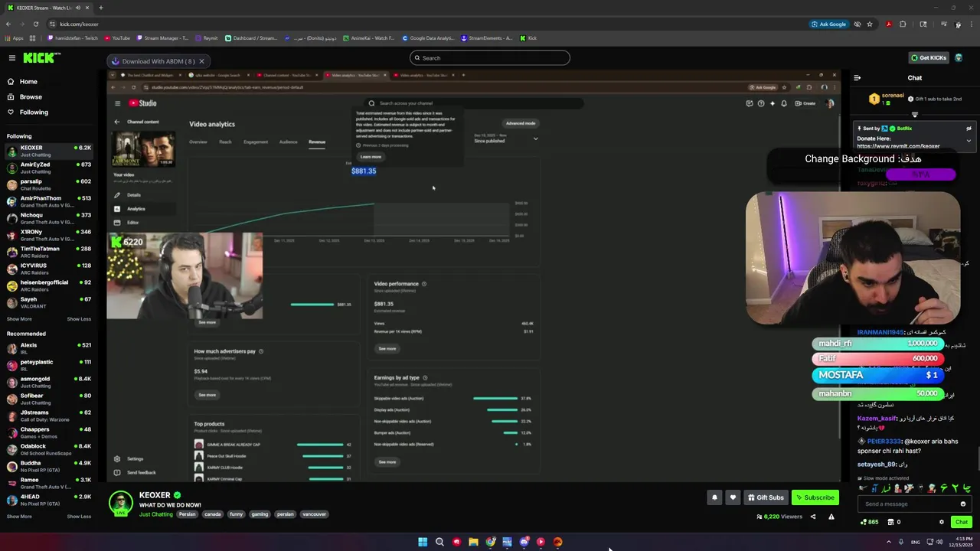Open Chrome from the taskbar

(x=490, y=542)
